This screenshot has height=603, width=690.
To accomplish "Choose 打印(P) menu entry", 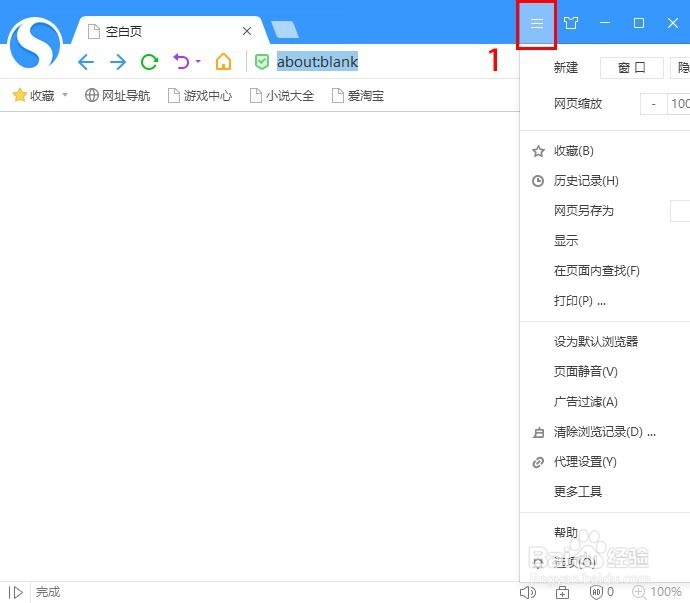I will point(605,301).
